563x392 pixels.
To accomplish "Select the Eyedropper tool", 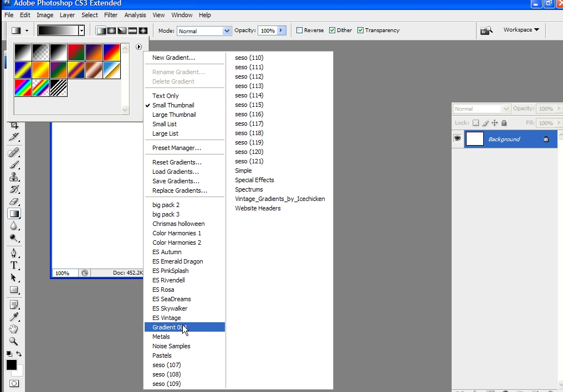I will [x=14, y=317].
